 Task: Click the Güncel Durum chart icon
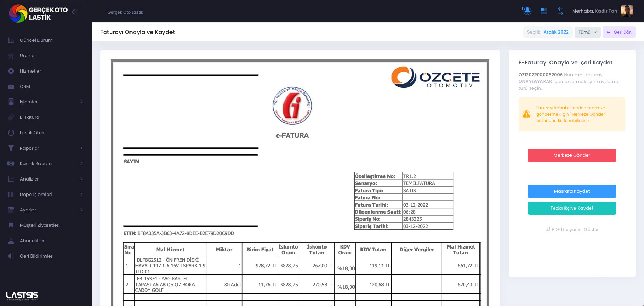tap(11, 40)
